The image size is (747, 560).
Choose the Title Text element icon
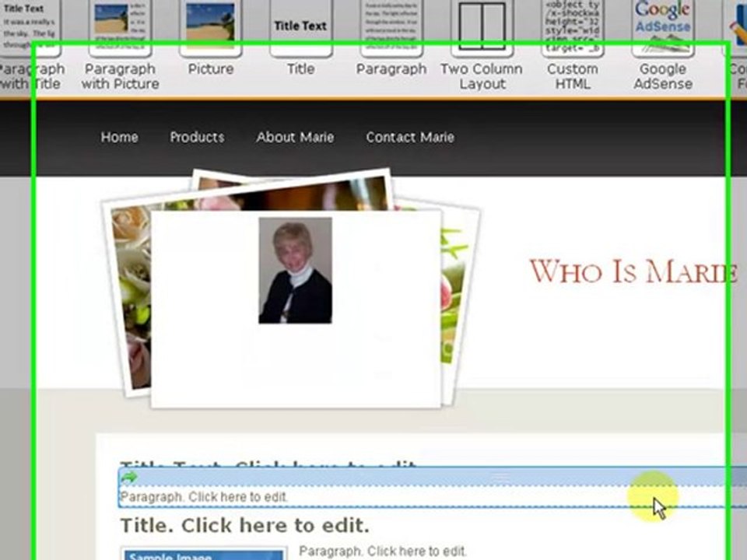(300, 28)
